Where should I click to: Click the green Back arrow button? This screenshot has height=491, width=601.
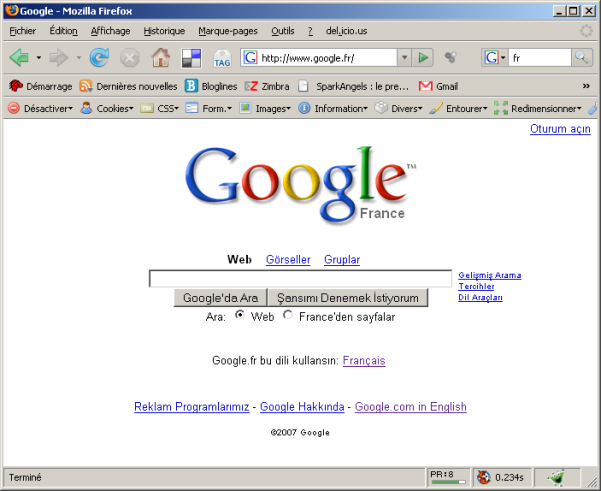pyautogui.click(x=19, y=58)
